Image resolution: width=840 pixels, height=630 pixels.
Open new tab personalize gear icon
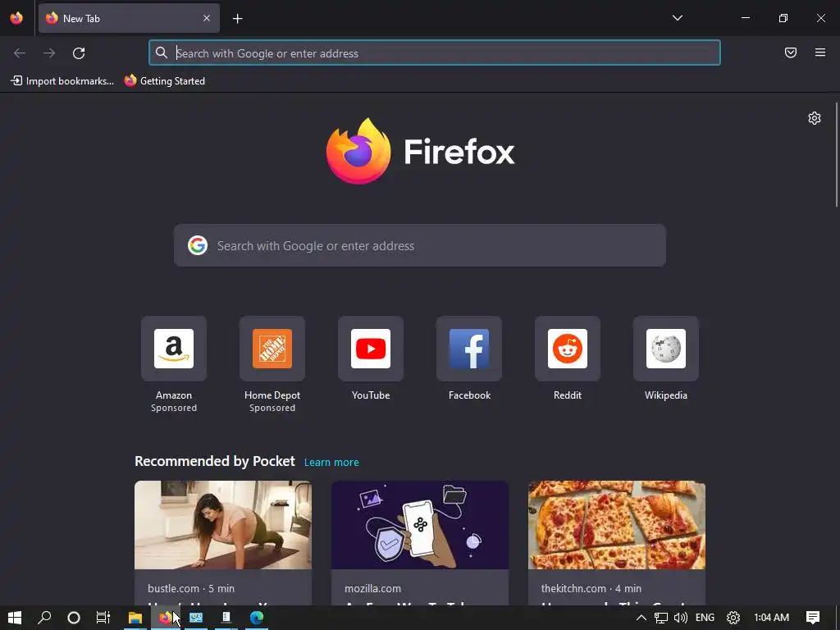(x=815, y=118)
